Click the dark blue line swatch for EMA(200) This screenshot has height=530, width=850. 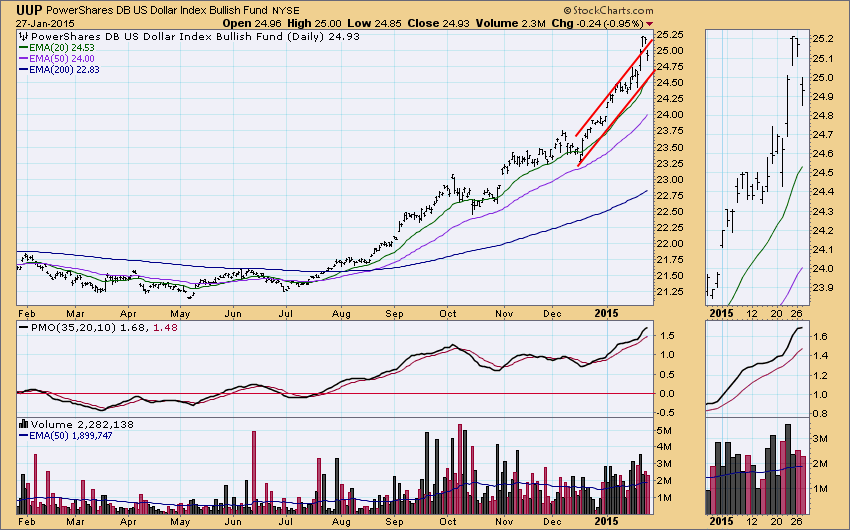pyautogui.click(x=23, y=69)
